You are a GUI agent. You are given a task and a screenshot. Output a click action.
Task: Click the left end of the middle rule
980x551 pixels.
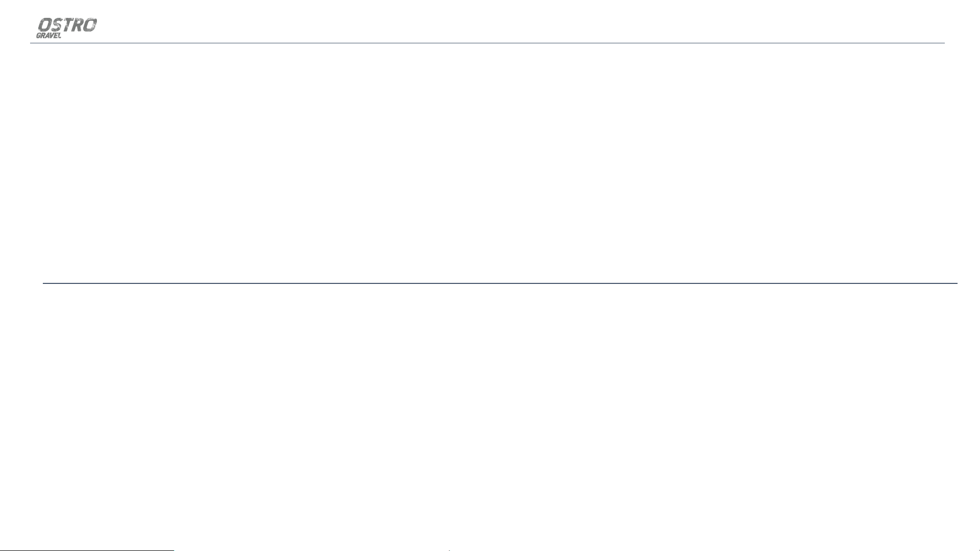click(x=44, y=283)
